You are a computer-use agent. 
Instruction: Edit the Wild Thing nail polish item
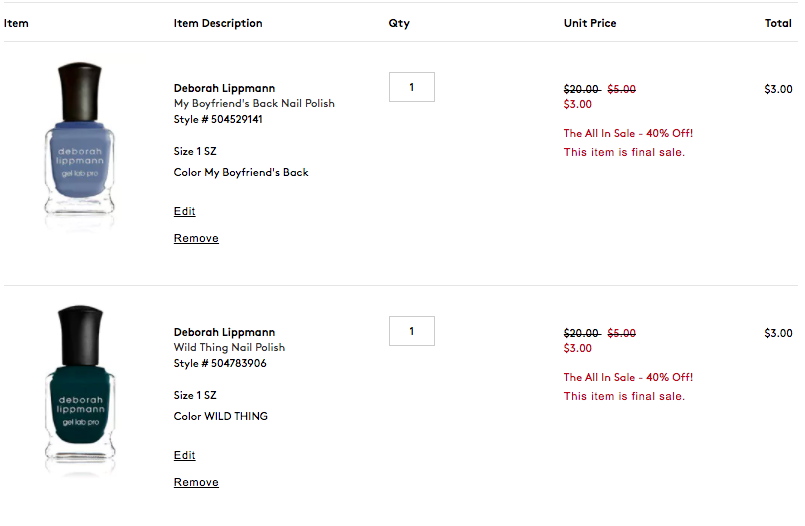pos(184,455)
